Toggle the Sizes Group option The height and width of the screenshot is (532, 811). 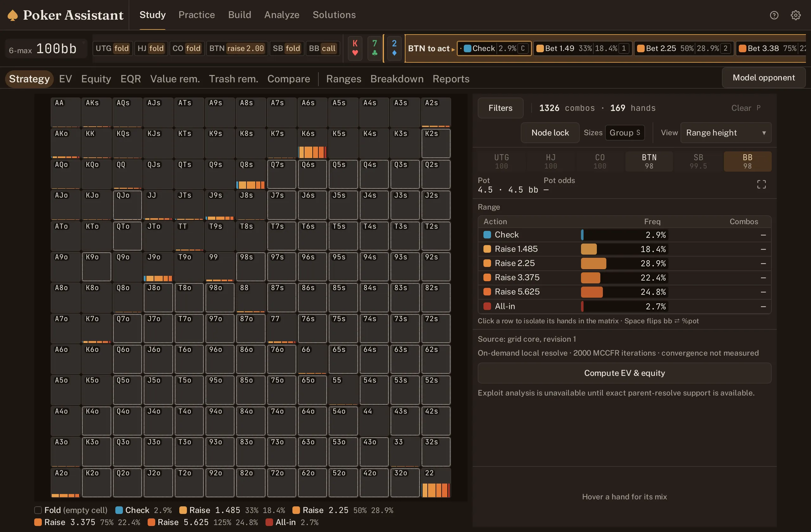pos(625,133)
